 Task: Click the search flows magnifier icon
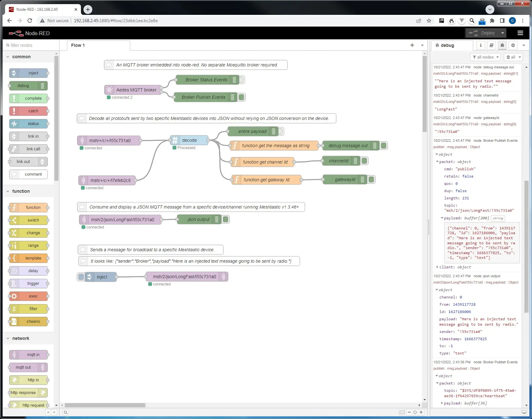(x=65, y=412)
